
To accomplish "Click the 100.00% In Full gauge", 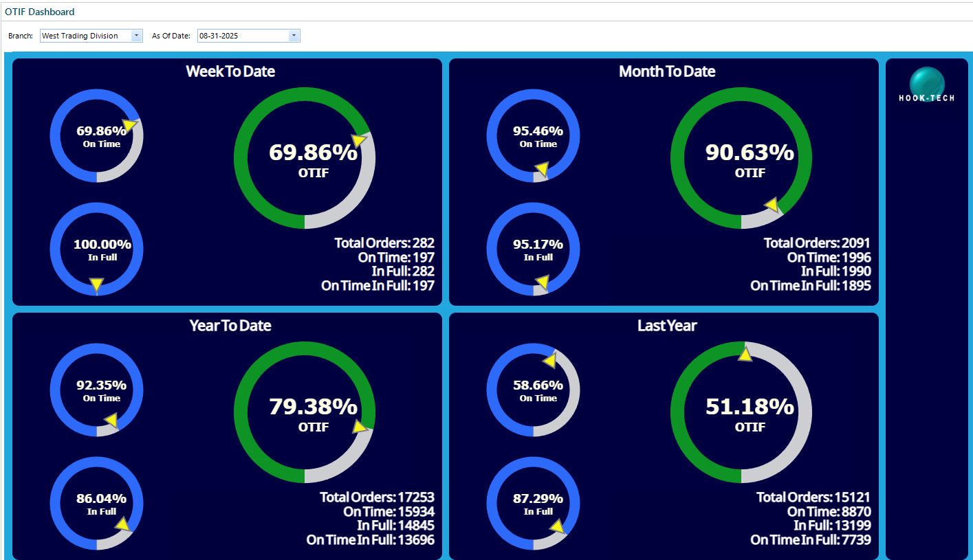I will click(97, 249).
